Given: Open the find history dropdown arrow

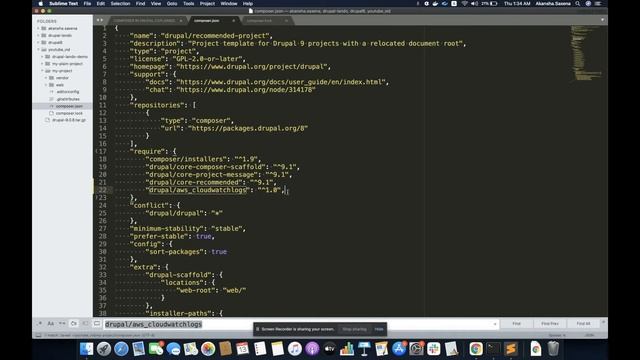Looking at the screenshot, I should click(495, 324).
